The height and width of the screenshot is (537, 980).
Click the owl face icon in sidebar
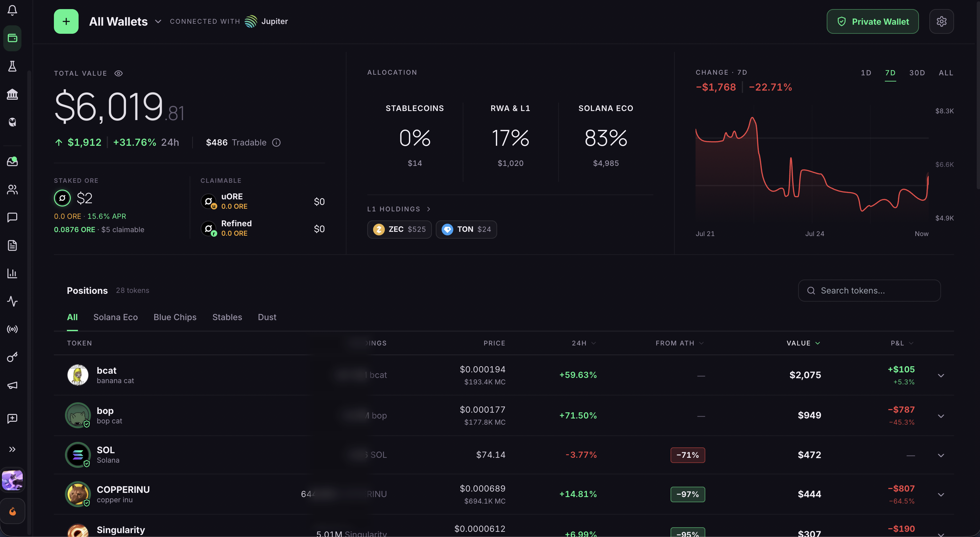(12, 122)
